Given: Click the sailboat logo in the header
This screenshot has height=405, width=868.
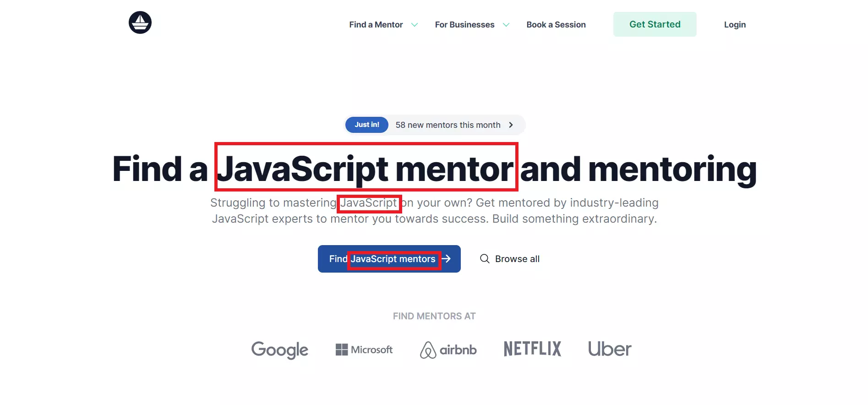Looking at the screenshot, I should pyautogui.click(x=140, y=22).
